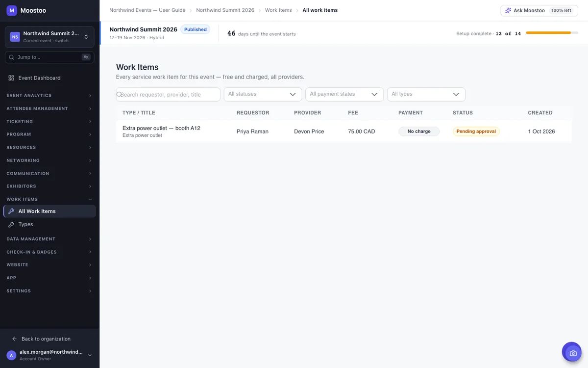Open the All payment states dropdown
The width and height of the screenshot is (588, 368).
click(x=344, y=94)
